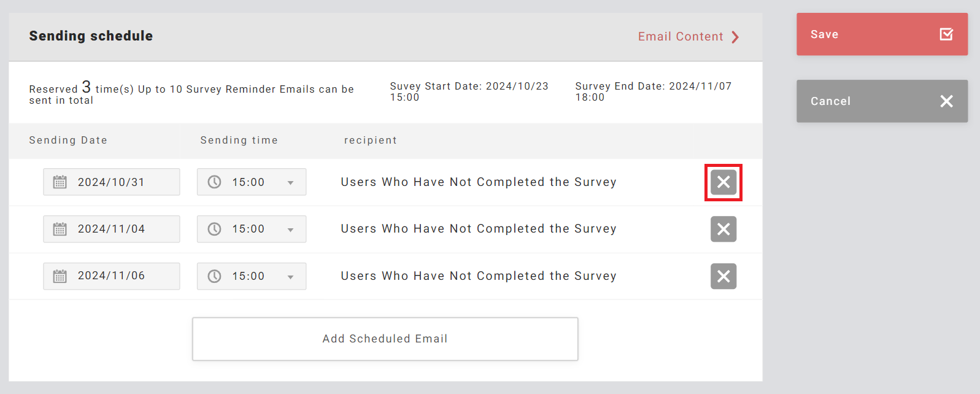Click clock icon in first sending time
Image resolution: width=980 pixels, height=394 pixels.
coord(214,182)
